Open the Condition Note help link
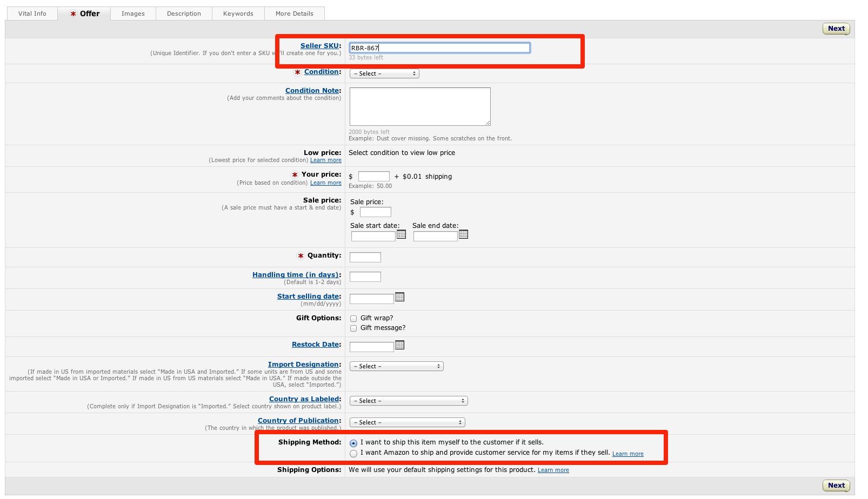The height and width of the screenshot is (499, 868). pyautogui.click(x=312, y=91)
